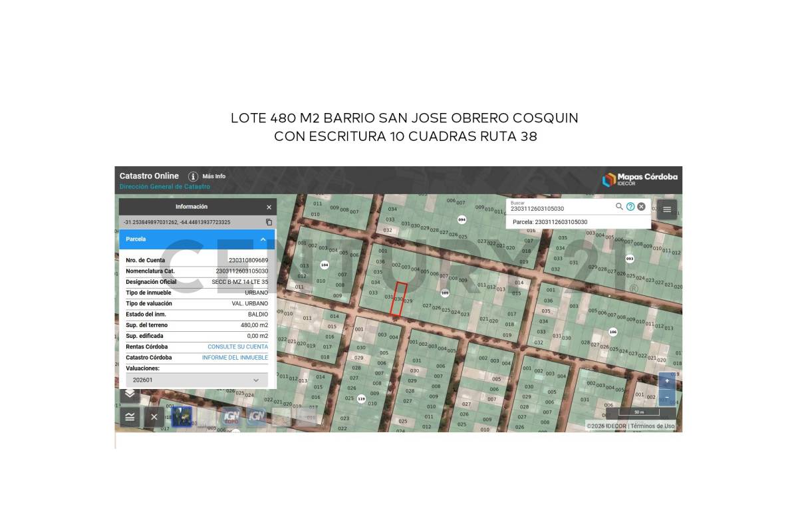This screenshot has height=532, width=798.
Task: Click the search magnifier icon
Action: [x=619, y=207]
